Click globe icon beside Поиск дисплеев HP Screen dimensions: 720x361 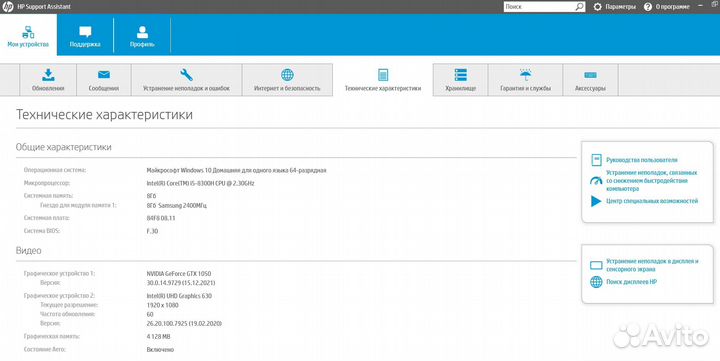(596, 282)
